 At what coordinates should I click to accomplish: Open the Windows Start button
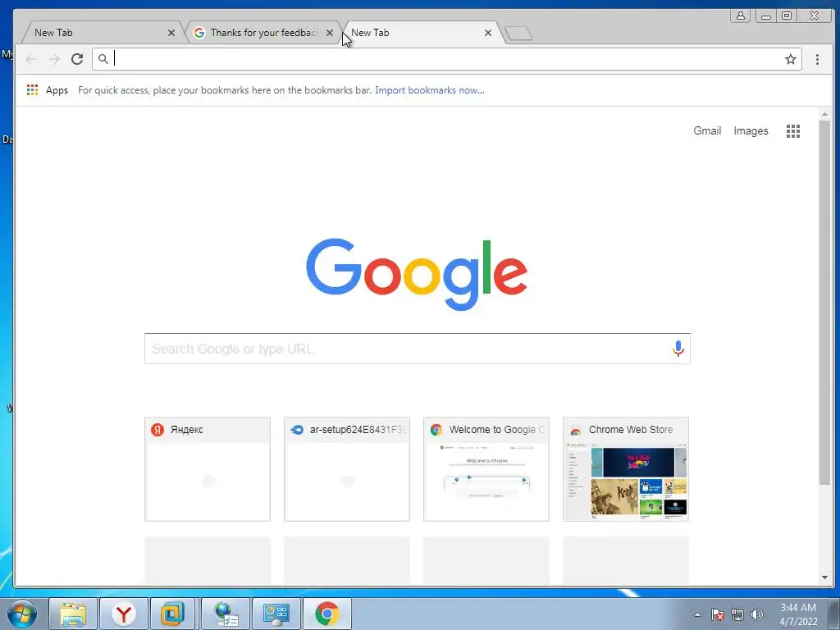pos(22,614)
